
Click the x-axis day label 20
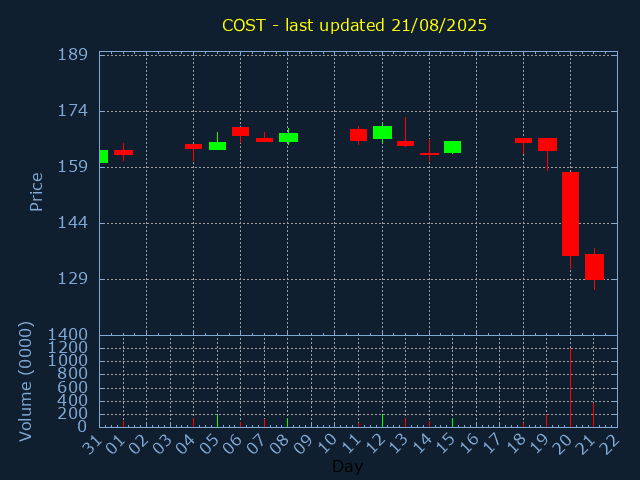click(x=563, y=444)
